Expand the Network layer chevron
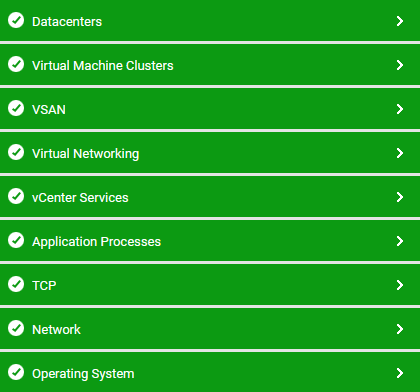 [x=400, y=329]
